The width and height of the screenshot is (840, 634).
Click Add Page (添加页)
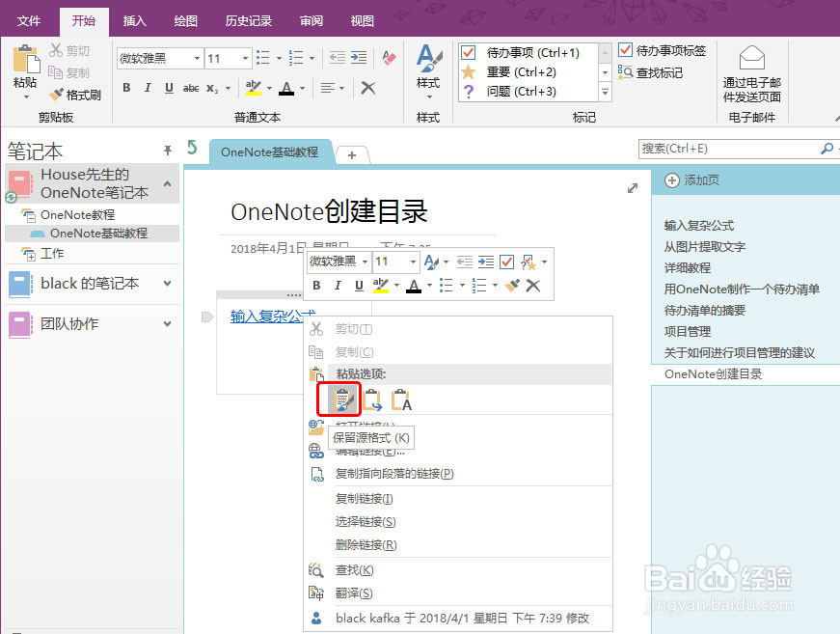point(692,180)
